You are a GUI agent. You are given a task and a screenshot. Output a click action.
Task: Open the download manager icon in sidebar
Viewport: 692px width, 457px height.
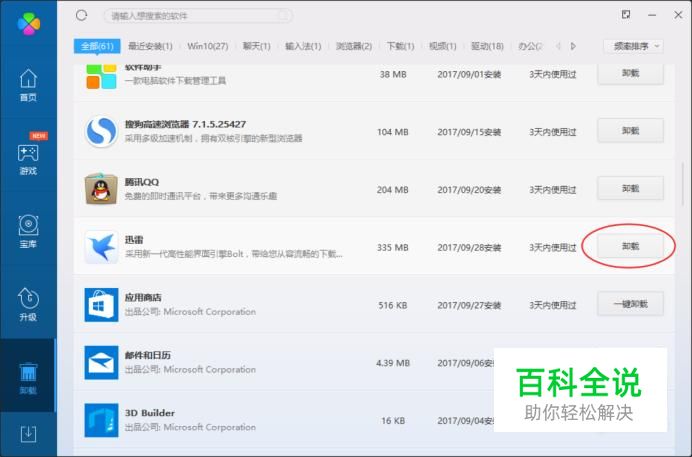(x=28, y=434)
